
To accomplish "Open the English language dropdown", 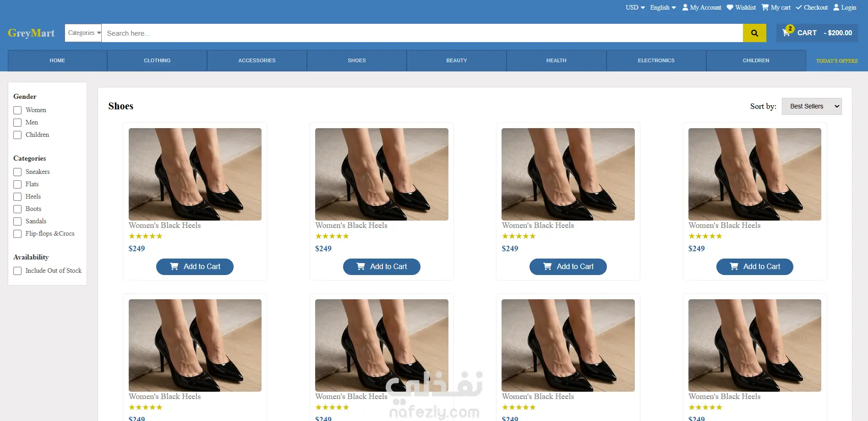I will coord(663,7).
